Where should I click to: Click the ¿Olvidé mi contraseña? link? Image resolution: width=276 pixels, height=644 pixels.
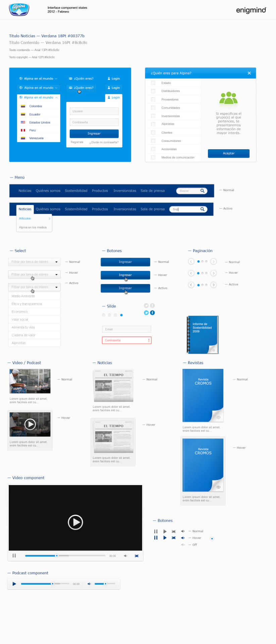coord(104,142)
